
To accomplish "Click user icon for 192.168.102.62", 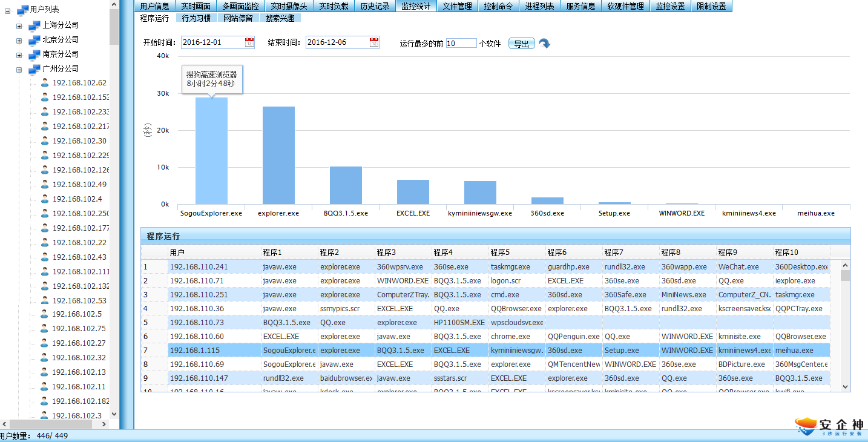I will click(45, 82).
